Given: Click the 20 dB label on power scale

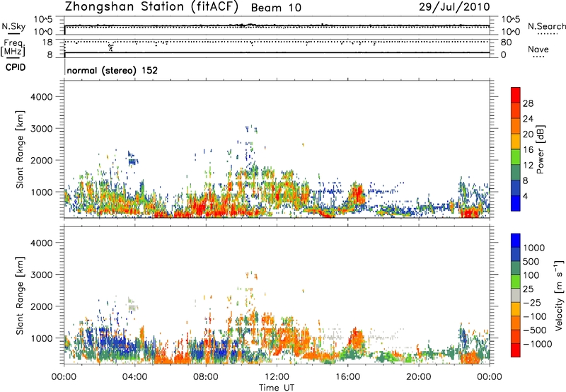Looking at the screenshot, I should [x=528, y=134].
